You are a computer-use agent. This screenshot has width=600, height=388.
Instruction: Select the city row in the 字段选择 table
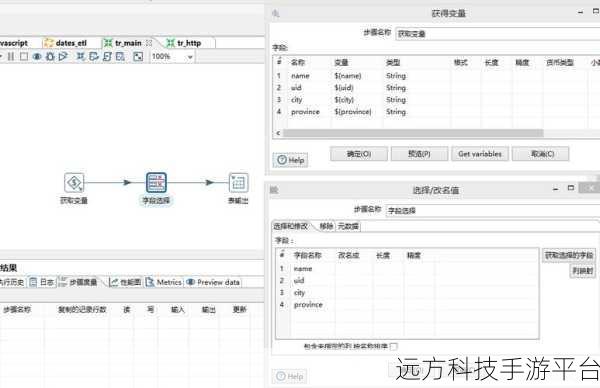407,293
